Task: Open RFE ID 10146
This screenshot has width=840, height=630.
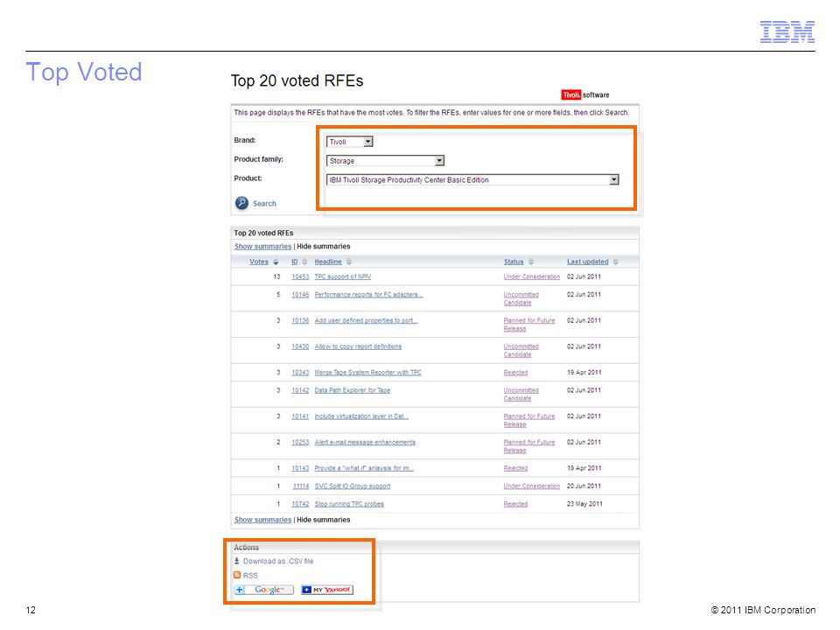Action: pyautogui.click(x=300, y=295)
